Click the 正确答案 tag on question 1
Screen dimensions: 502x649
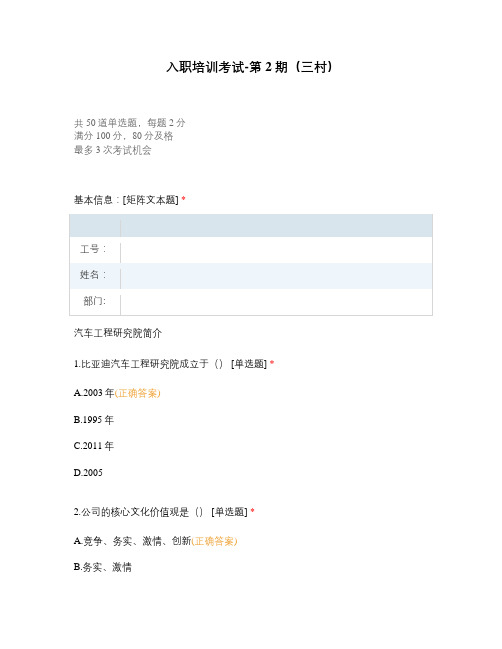pos(137,393)
